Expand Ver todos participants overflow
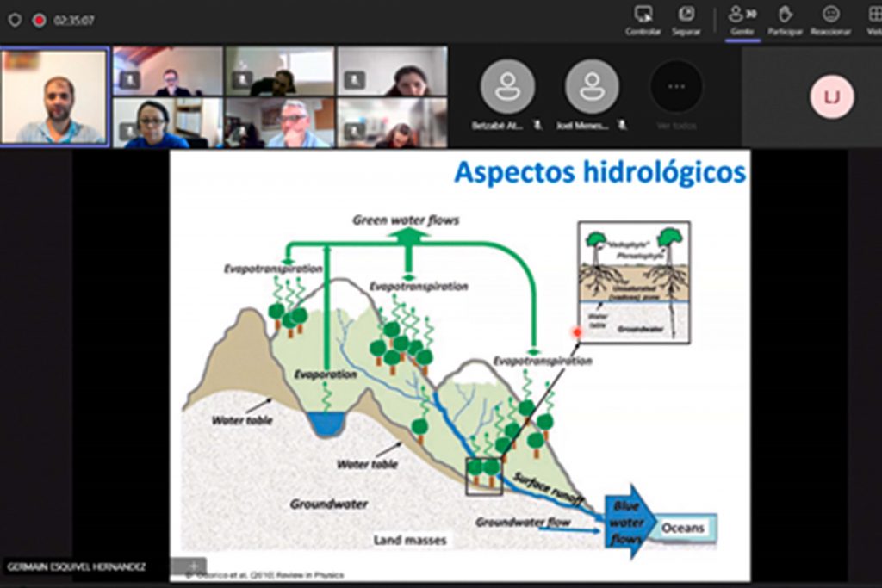This screenshot has height=588, width=882. [x=676, y=86]
